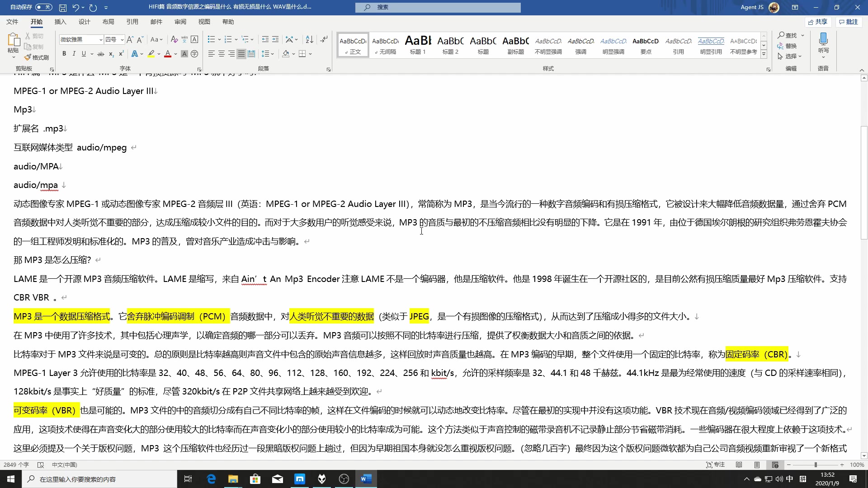Toggle bold formatting
This screenshot has height=488, width=868.
point(64,54)
